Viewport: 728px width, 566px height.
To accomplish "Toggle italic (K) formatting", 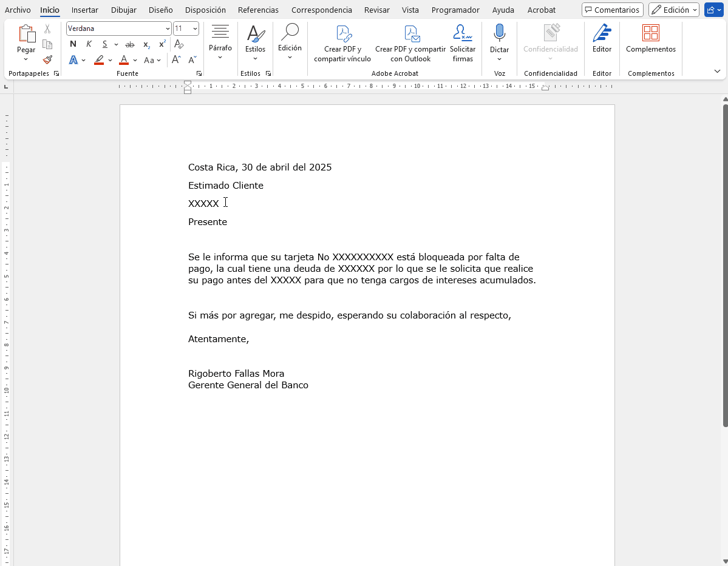I will pyautogui.click(x=89, y=44).
